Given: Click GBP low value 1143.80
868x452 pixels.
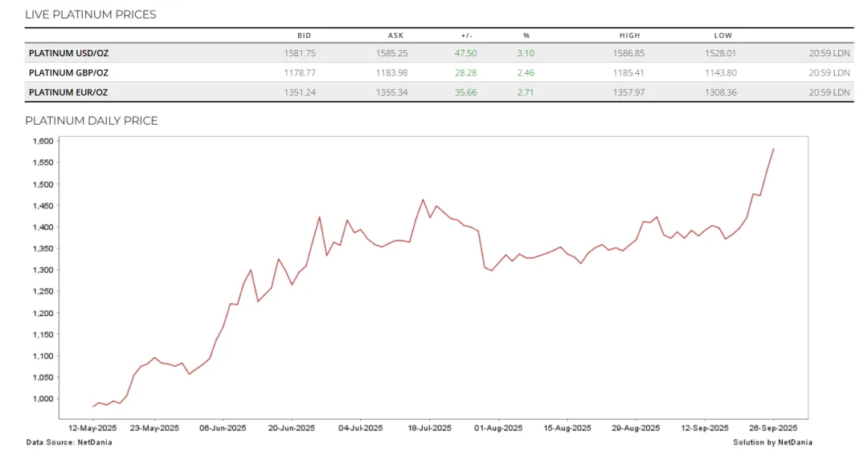Looking at the screenshot, I should tap(721, 72).
